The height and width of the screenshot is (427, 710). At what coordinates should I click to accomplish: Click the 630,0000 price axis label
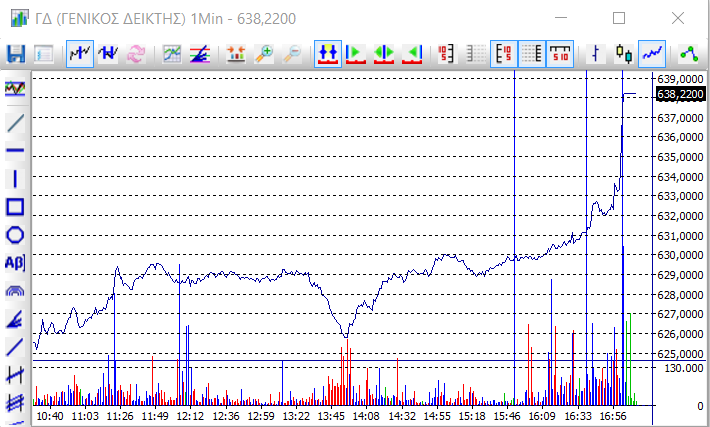pyautogui.click(x=681, y=255)
